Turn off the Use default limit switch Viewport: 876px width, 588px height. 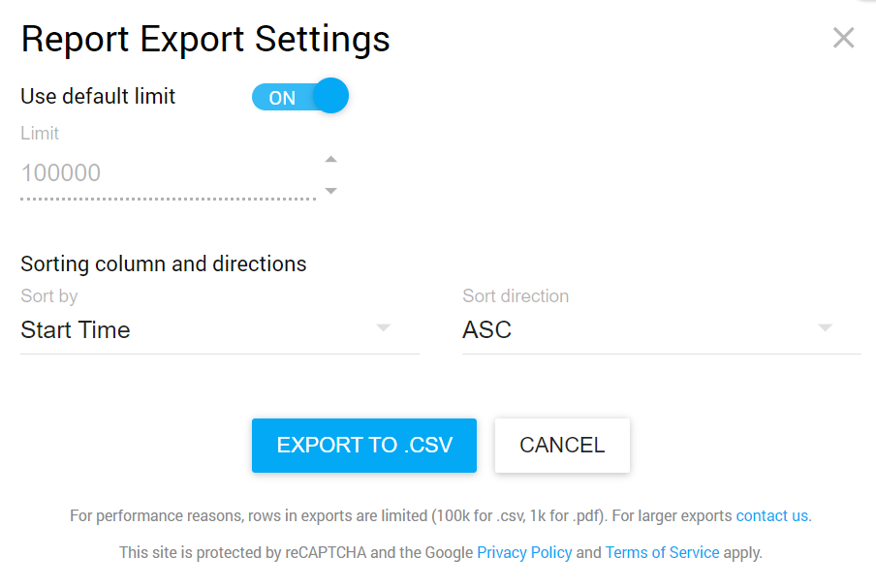[298, 97]
